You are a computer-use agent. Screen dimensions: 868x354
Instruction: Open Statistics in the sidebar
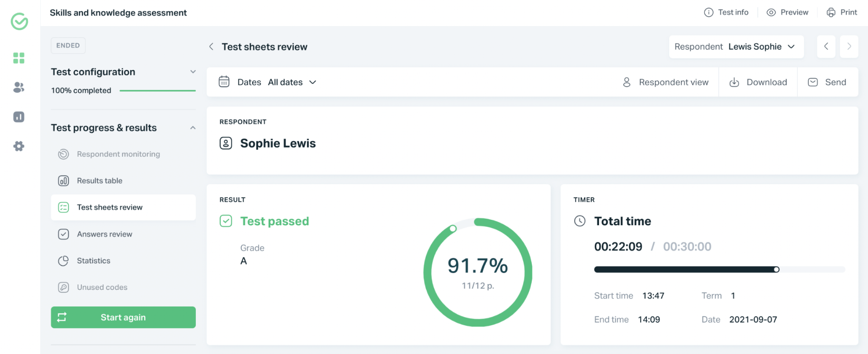[x=94, y=261]
